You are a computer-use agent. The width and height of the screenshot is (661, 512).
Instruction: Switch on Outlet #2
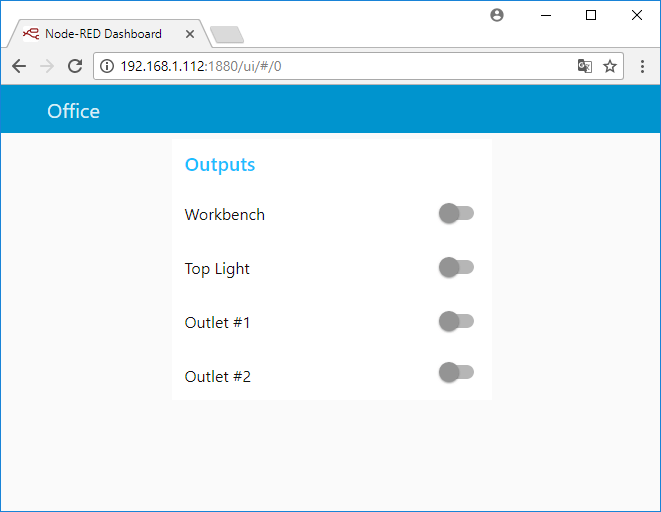tap(456, 373)
